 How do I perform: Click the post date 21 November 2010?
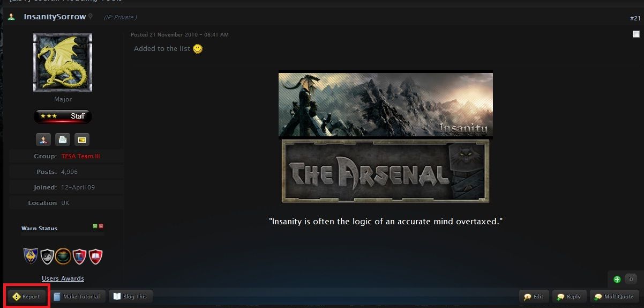pyautogui.click(x=180, y=35)
